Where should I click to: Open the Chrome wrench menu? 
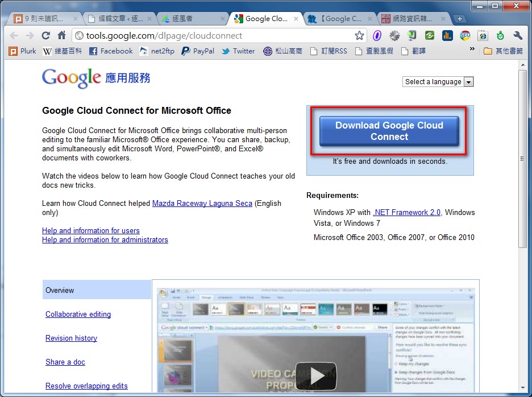518,35
